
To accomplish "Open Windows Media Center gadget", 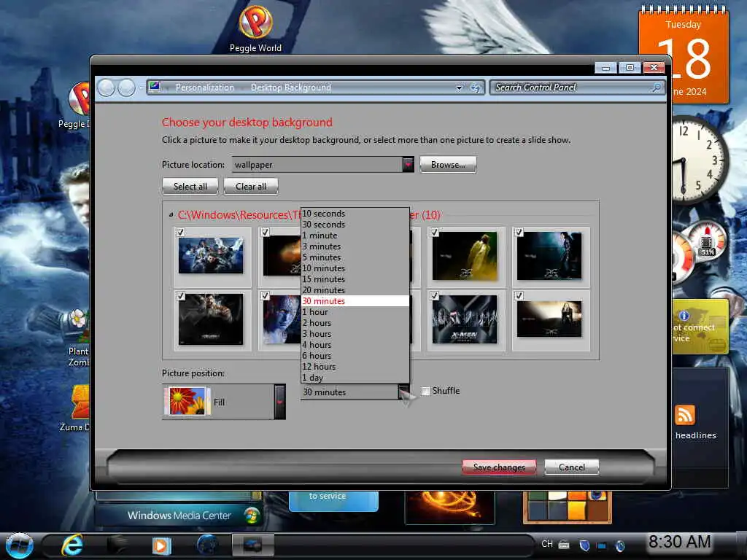I will point(179,516).
